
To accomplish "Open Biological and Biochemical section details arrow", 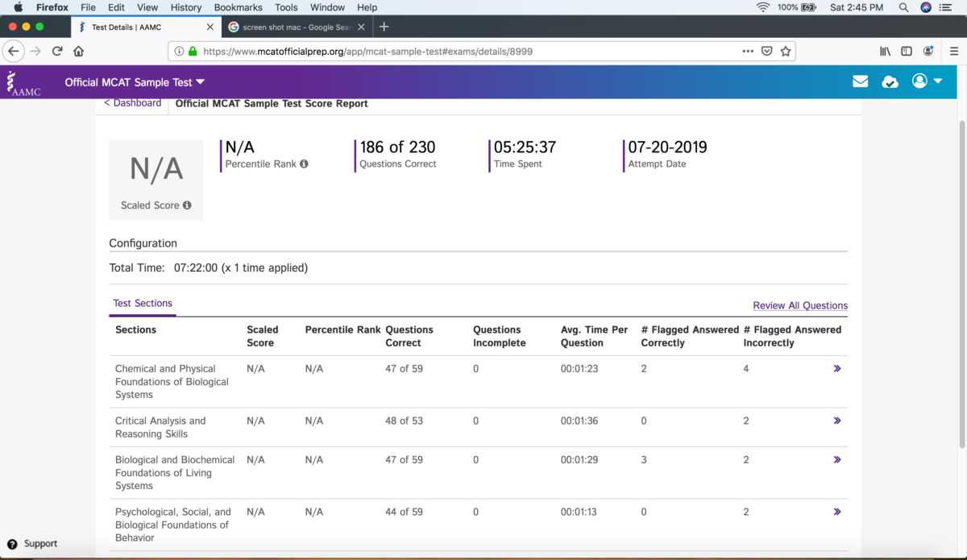I will (837, 459).
